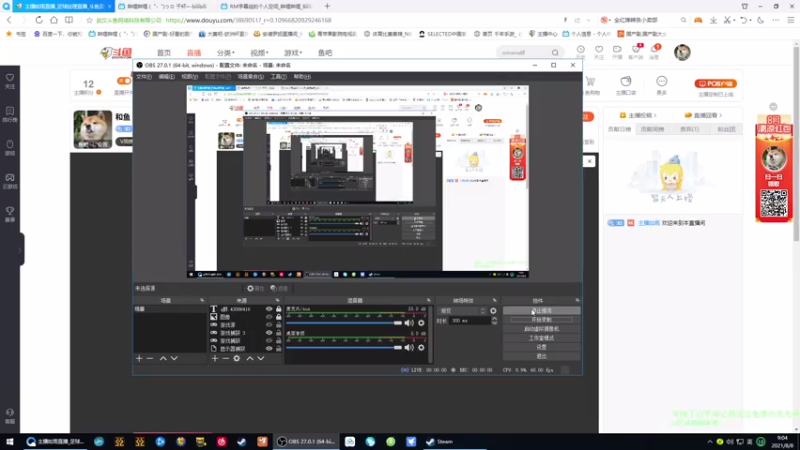800x450 pixels.
Task: Open source properties gear in the sources toolbar
Action: point(237,359)
